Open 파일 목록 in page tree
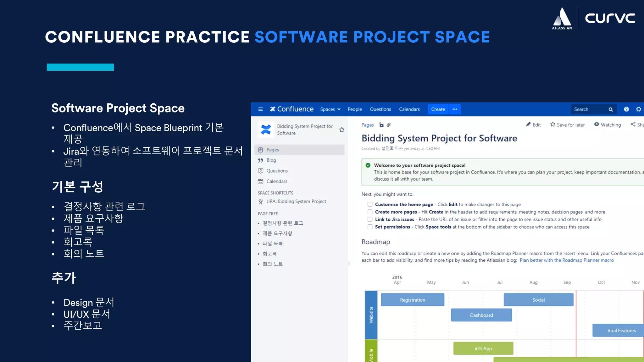The width and height of the screenshot is (644, 362). click(272, 244)
